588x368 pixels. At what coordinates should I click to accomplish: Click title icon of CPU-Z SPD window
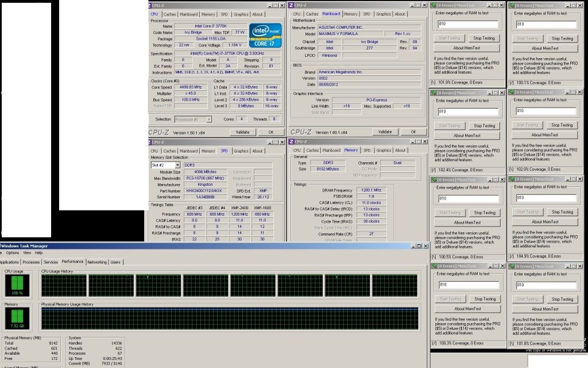[152, 142]
